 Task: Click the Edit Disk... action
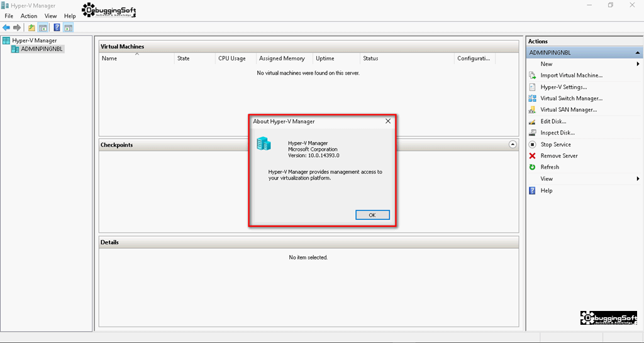click(x=553, y=121)
